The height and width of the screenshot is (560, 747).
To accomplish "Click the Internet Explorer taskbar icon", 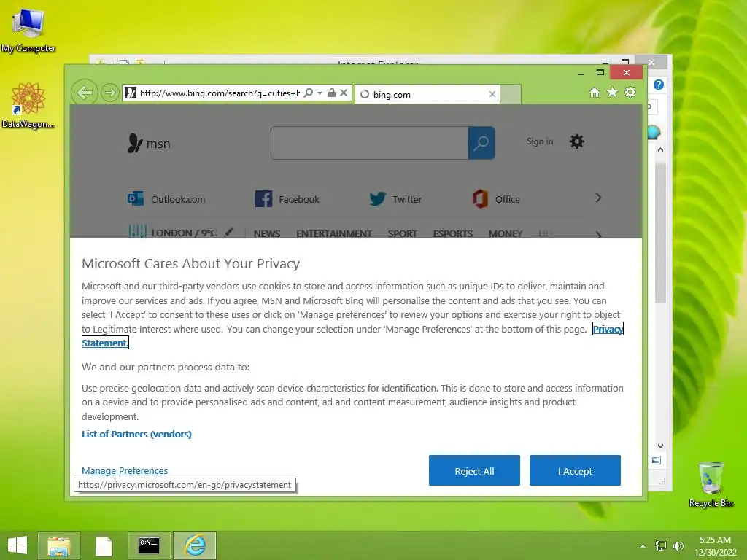I will 195,545.
